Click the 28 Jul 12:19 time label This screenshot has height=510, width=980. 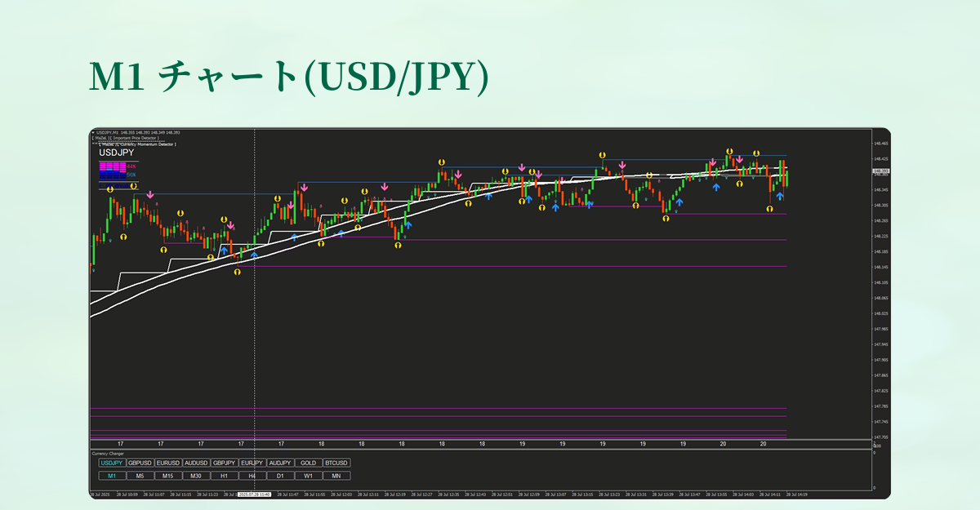point(396,494)
